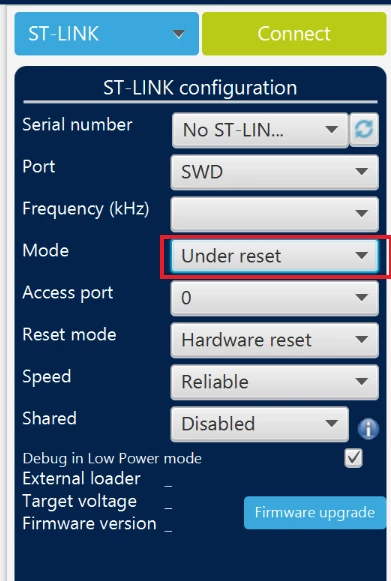
Task: Click the refresh serial number list icon
Action: click(x=364, y=130)
